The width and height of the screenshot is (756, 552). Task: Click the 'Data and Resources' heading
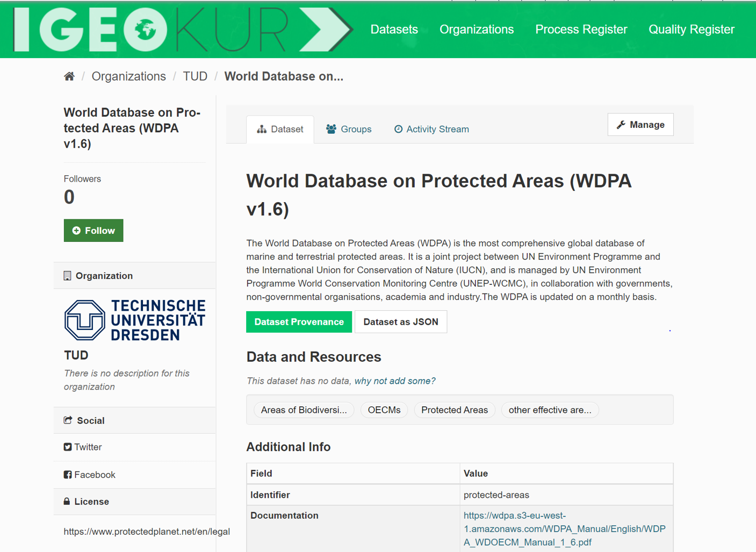tap(314, 357)
